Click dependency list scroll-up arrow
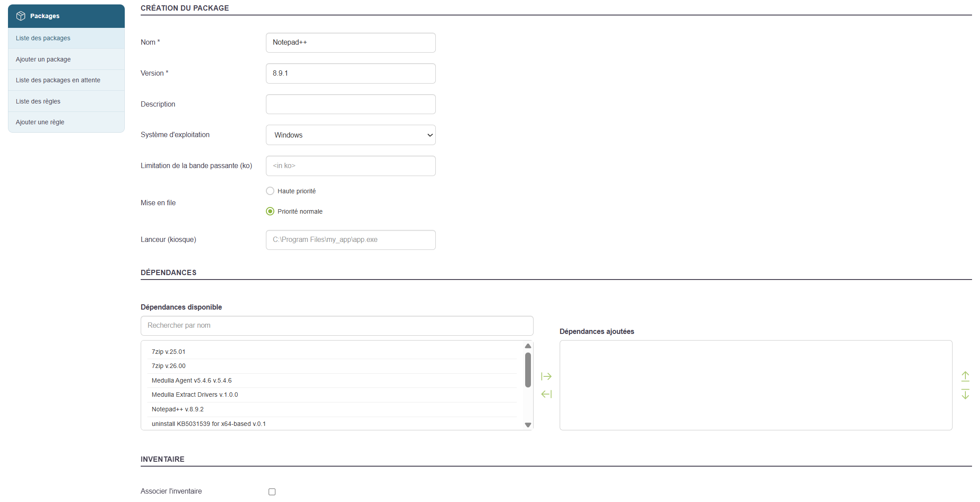 click(528, 346)
